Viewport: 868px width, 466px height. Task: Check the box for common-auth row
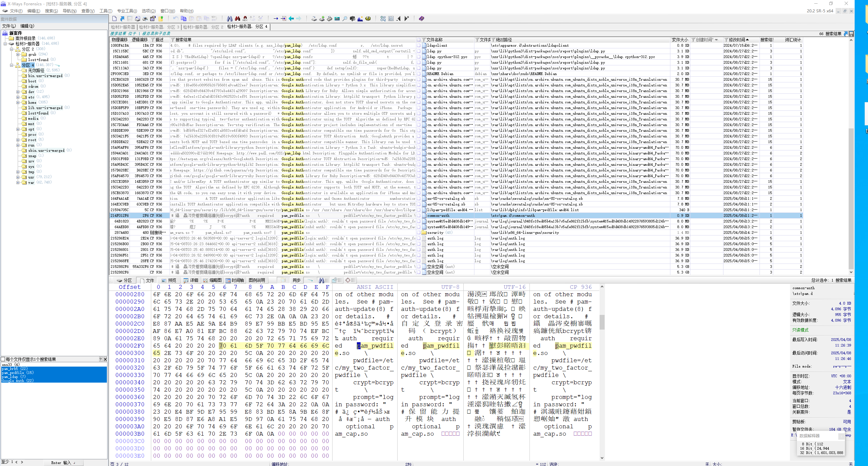419,215
